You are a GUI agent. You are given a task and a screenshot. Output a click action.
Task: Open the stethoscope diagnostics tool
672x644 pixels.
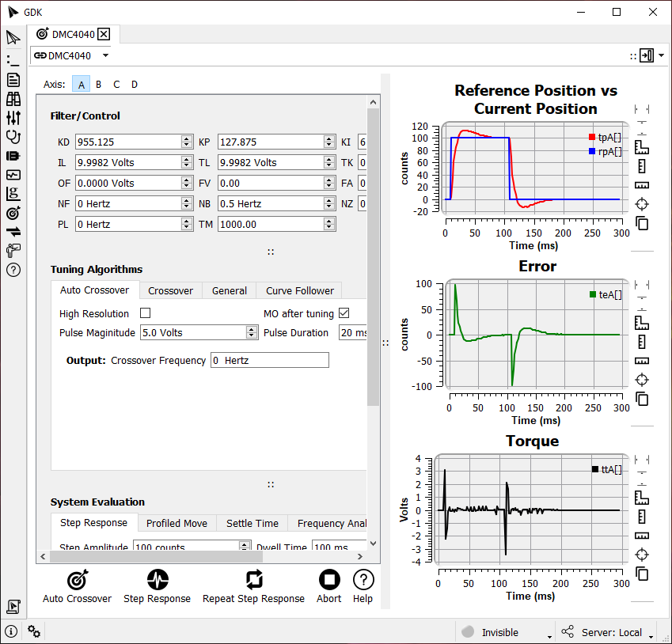(x=13, y=136)
